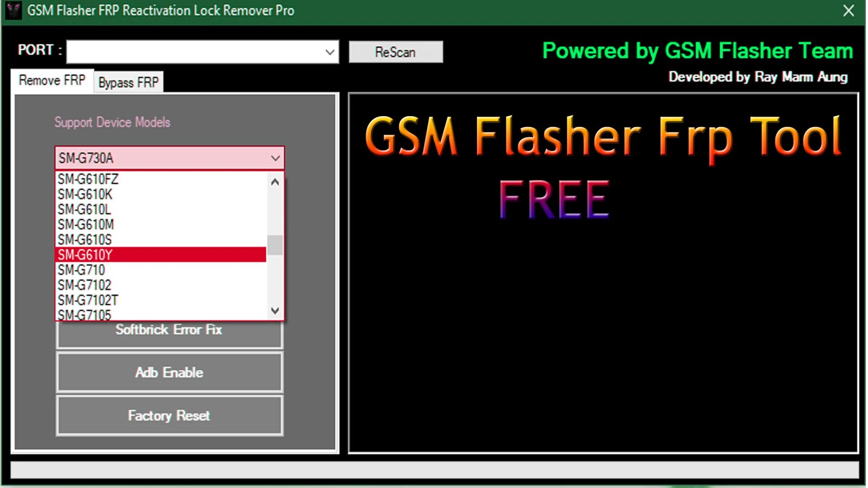This screenshot has width=868, height=488.
Task: Click the PORT input field
Action: pos(203,52)
